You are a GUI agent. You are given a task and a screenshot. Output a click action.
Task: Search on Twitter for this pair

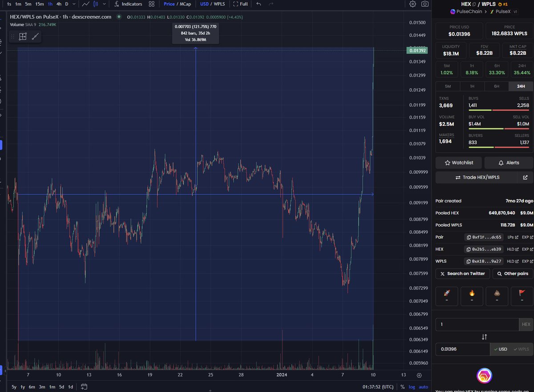point(463,274)
